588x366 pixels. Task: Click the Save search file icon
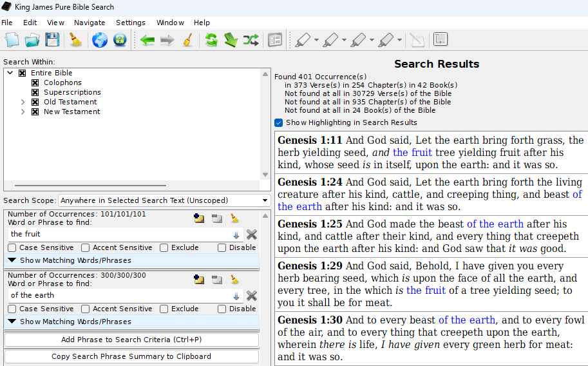tap(52, 40)
